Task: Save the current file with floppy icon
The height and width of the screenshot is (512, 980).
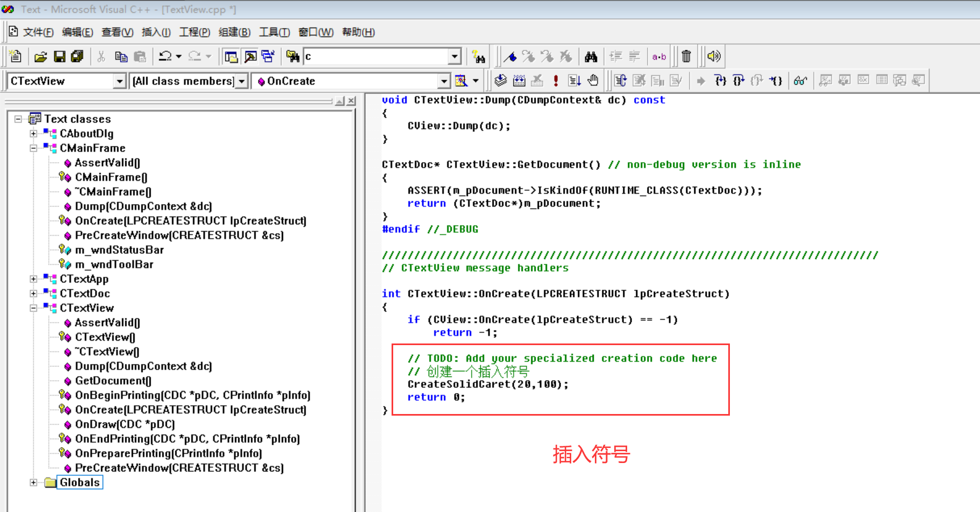Action: tap(59, 57)
